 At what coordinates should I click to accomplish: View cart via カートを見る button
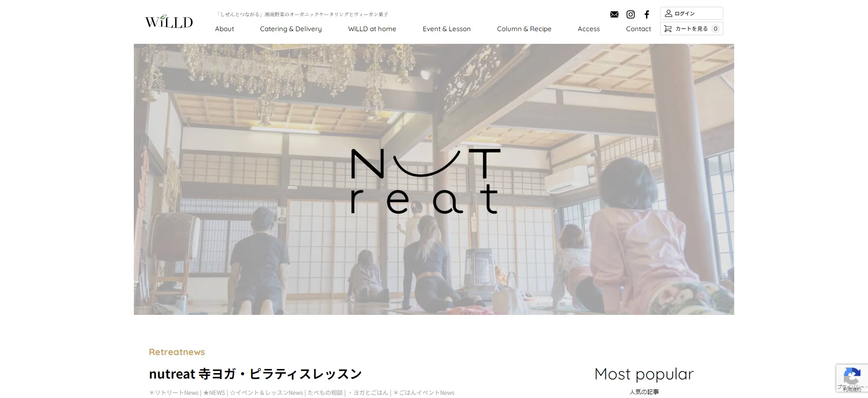[691, 29]
